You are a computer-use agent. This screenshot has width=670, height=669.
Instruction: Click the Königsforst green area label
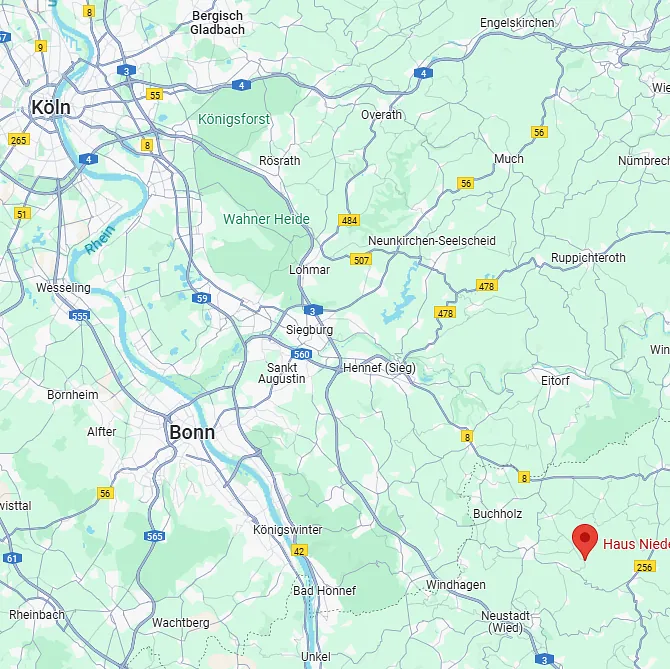coord(234,119)
